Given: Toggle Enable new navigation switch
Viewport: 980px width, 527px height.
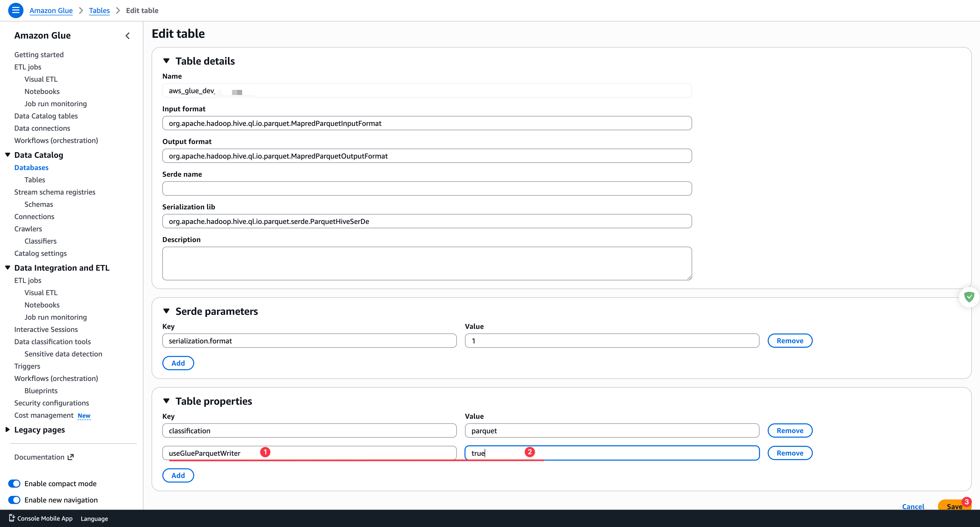Looking at the screenshot, I should 15,500.
